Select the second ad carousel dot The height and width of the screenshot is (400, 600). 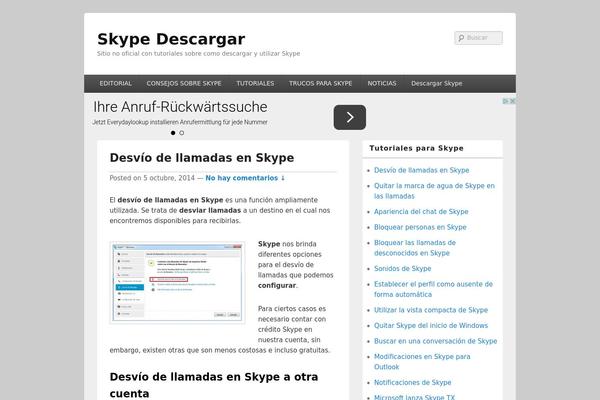(182, 133)
